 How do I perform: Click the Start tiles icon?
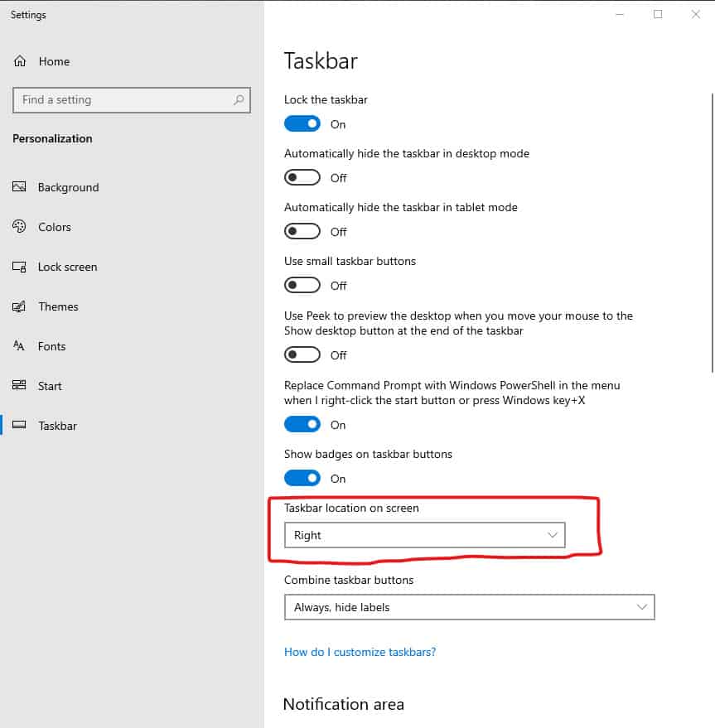(19, 385)
